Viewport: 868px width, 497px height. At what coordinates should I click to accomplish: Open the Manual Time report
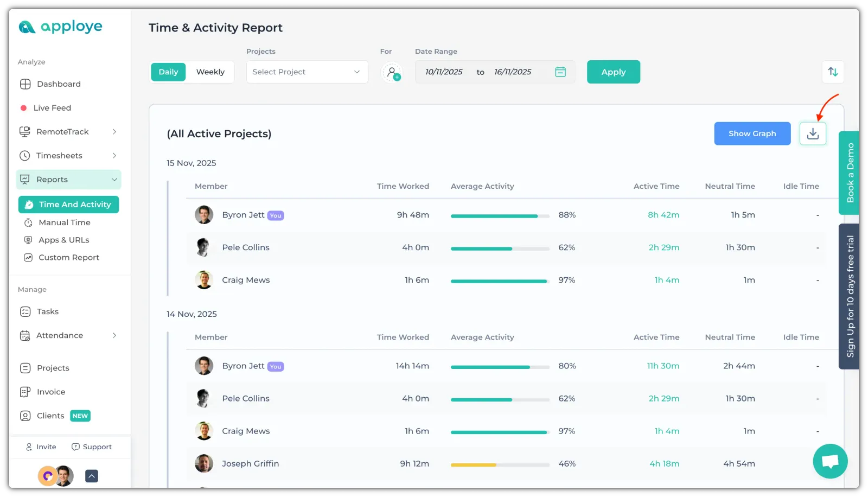(x=64, y=222)
